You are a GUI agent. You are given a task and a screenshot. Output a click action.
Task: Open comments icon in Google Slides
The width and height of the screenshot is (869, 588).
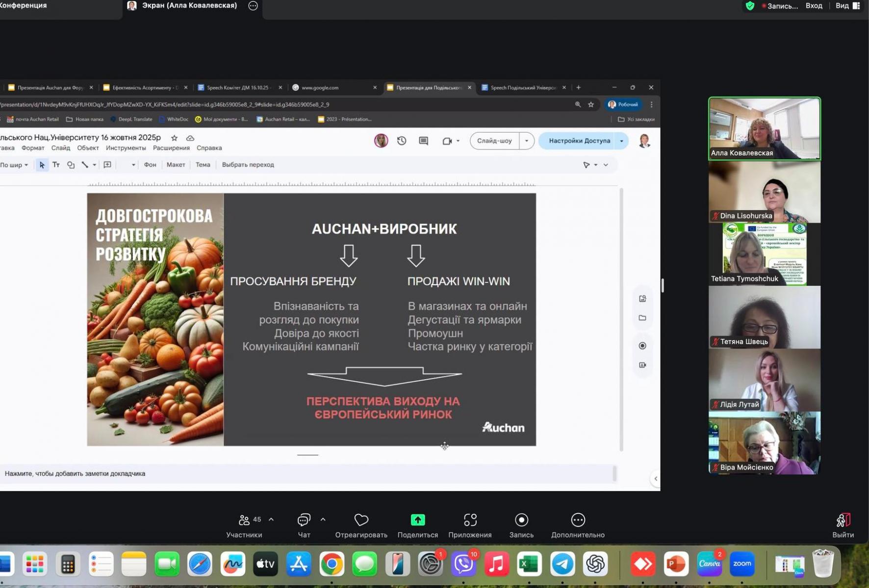click(424, 141)
